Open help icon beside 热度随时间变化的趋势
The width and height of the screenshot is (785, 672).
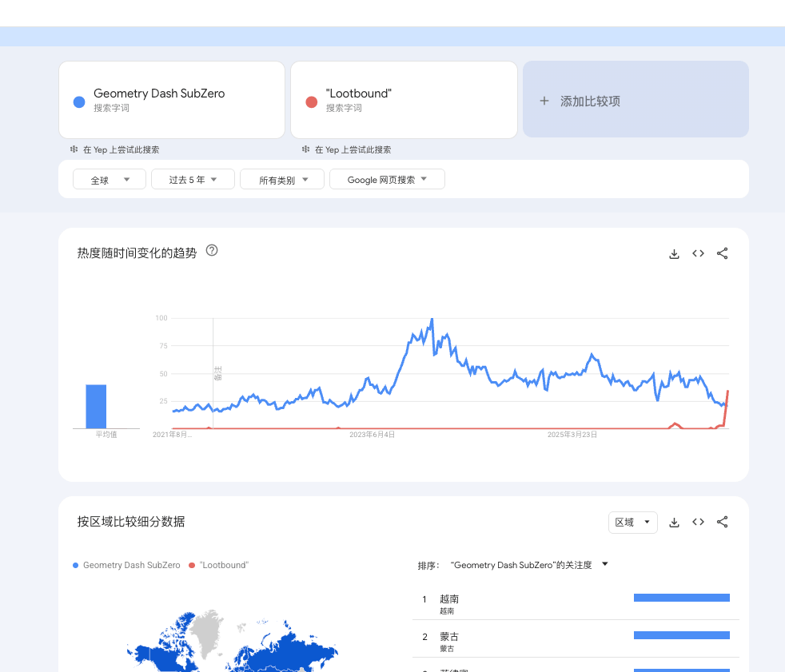tap(212, 250)
